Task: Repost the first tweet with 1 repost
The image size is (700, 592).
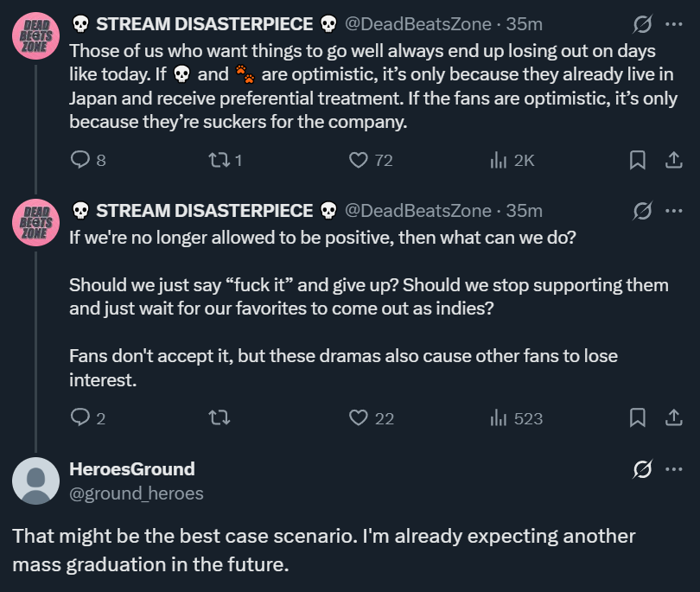Action: click(x=226, y=160)
